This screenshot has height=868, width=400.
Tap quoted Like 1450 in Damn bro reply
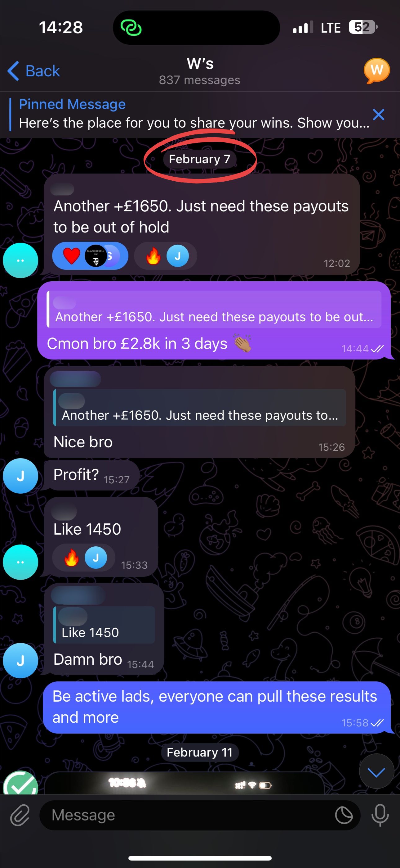(x=104, y=625)
